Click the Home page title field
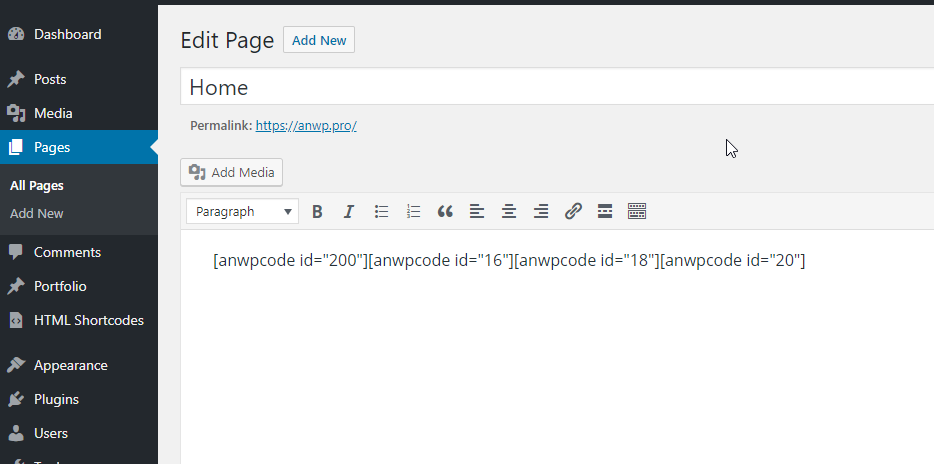934x464 pixels. point(557,87)
